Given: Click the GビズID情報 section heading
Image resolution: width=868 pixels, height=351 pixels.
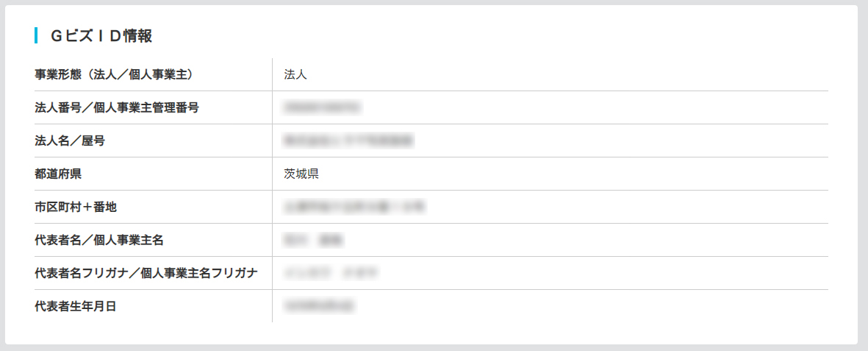Looking at the screenshot, I should coord(101,36).
